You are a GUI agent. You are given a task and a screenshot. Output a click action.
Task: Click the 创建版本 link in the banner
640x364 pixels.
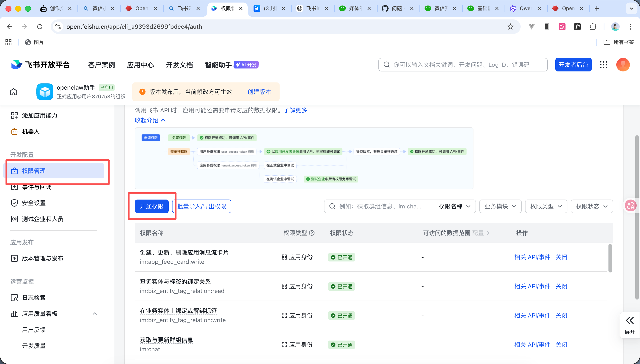coord(259,92)
